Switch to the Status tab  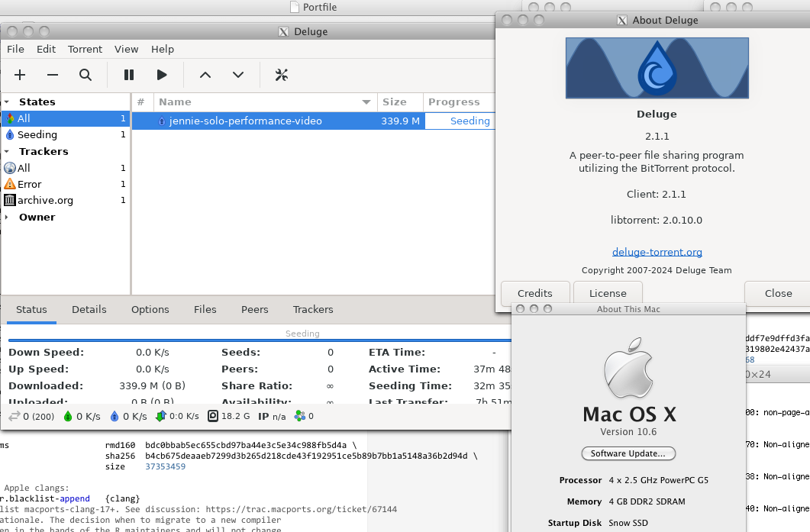pyautogui.click(x=31, y=309)
